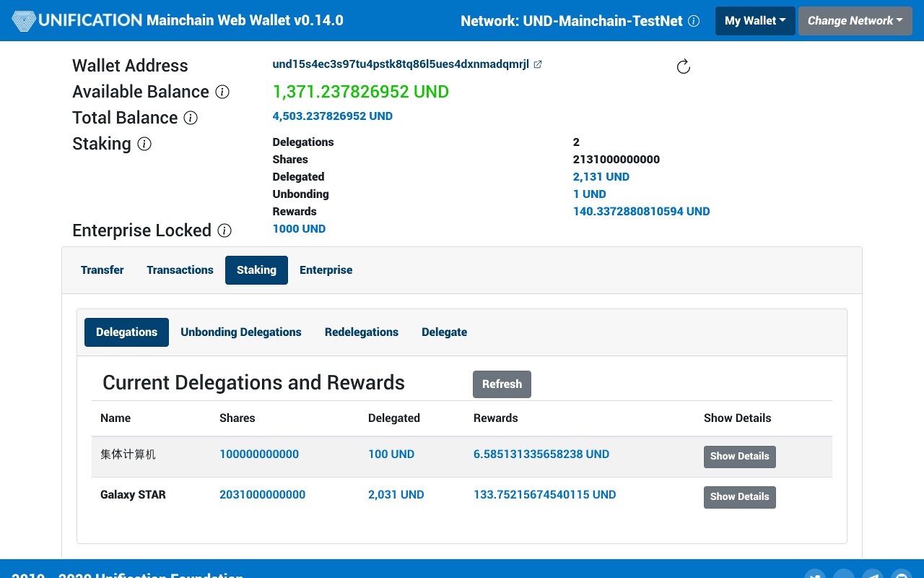Switch to the Transactions tab
Viewport: 924px width, 578px height.
pyautogui.click(x=180, y=269)
